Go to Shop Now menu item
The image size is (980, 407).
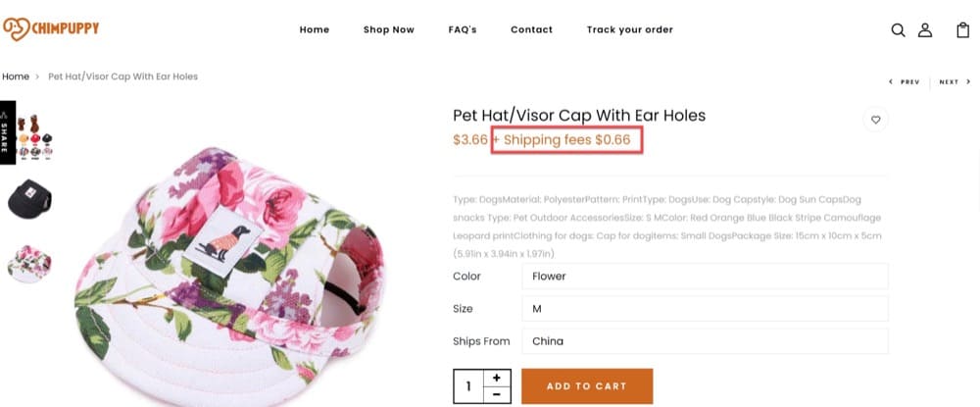388,29
